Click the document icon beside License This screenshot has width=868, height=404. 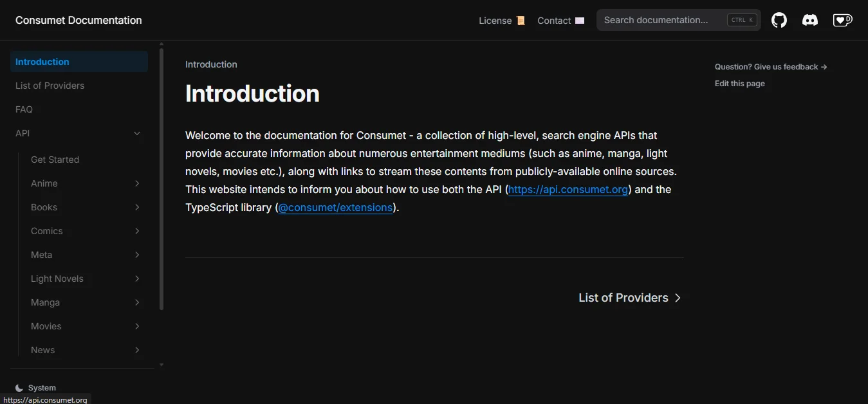(x=521, y=20)
